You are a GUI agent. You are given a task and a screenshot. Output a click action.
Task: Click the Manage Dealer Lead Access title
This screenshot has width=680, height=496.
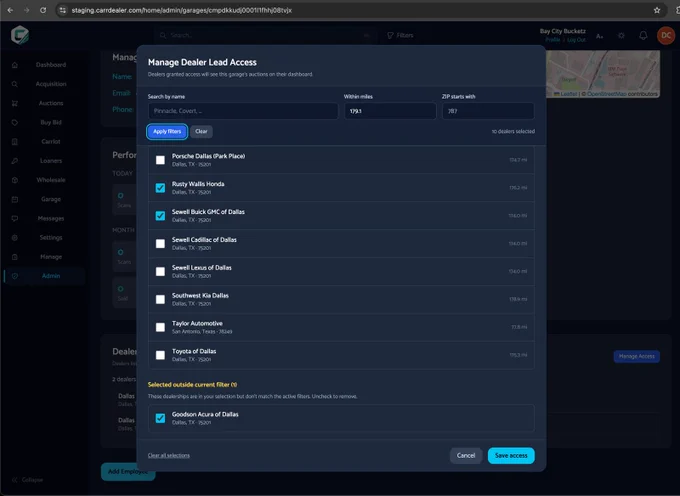(x=202, y=62)
